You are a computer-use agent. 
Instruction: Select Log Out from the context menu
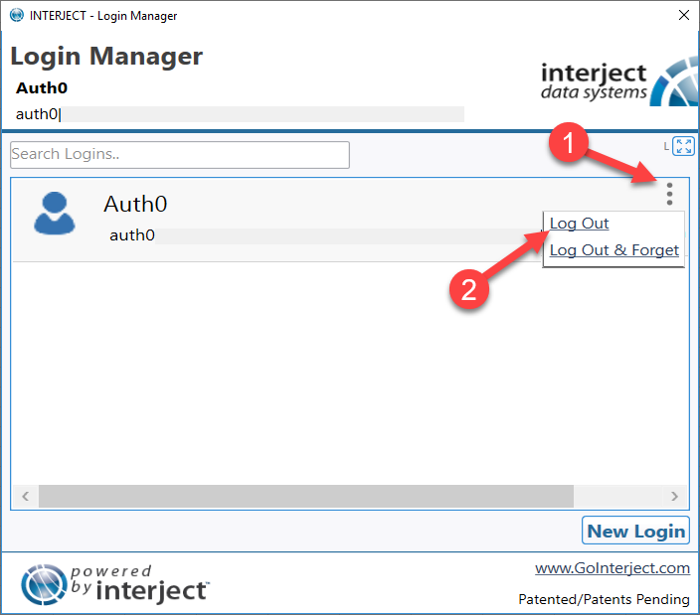579,223
